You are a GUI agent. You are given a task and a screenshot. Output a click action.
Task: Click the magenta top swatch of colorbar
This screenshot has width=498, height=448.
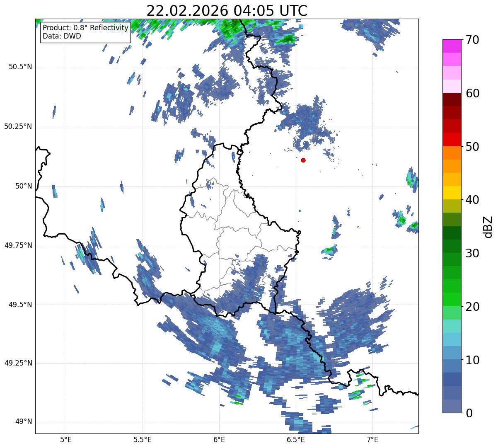[452, 46]
